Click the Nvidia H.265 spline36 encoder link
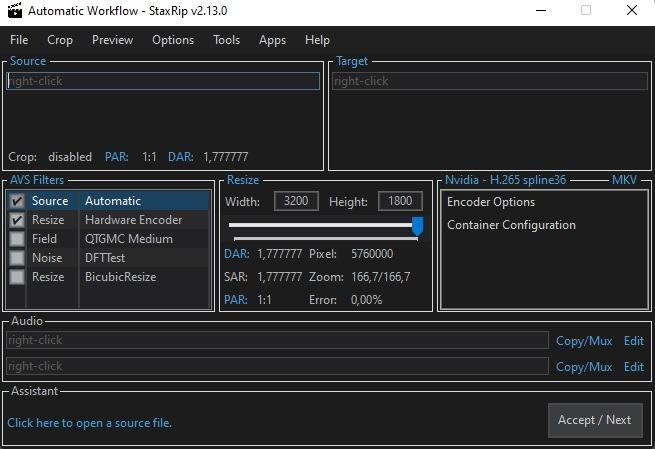 pos(505,180)
